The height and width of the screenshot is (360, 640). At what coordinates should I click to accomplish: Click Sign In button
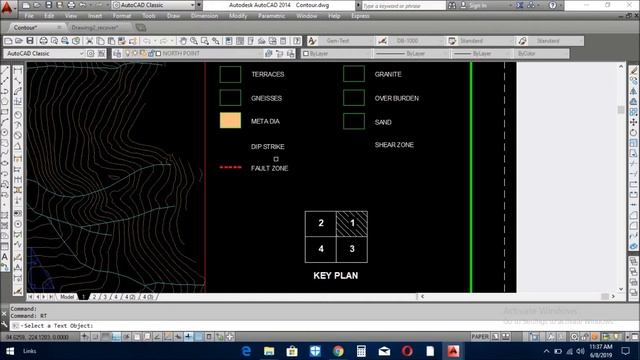473,5
